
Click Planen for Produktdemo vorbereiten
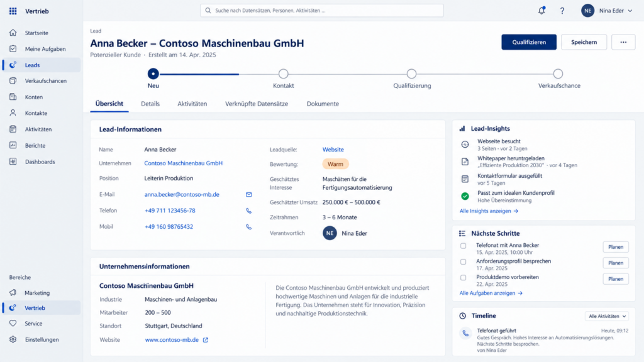(x=616, y=278)
